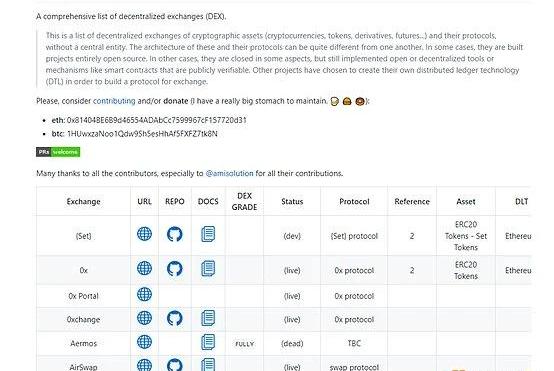
Task: Visit the 0x website globe icon
Action: click(x=144, y=268)
